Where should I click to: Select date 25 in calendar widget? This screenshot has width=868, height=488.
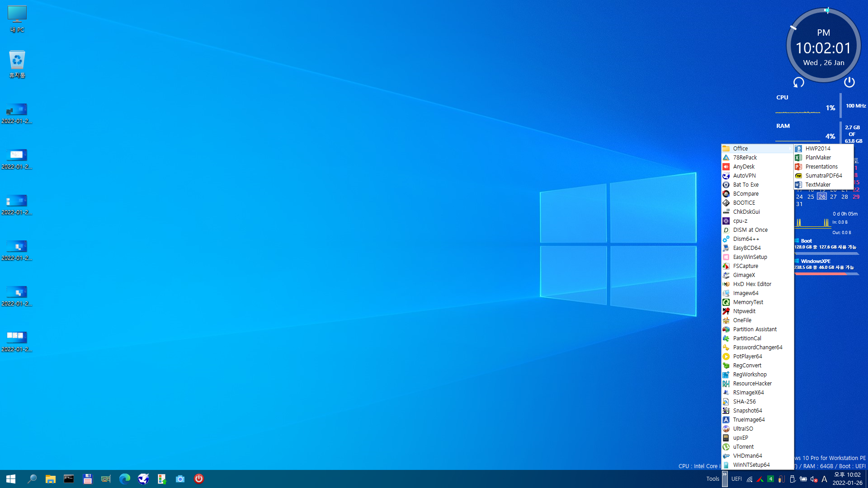[x=811, y=197]
